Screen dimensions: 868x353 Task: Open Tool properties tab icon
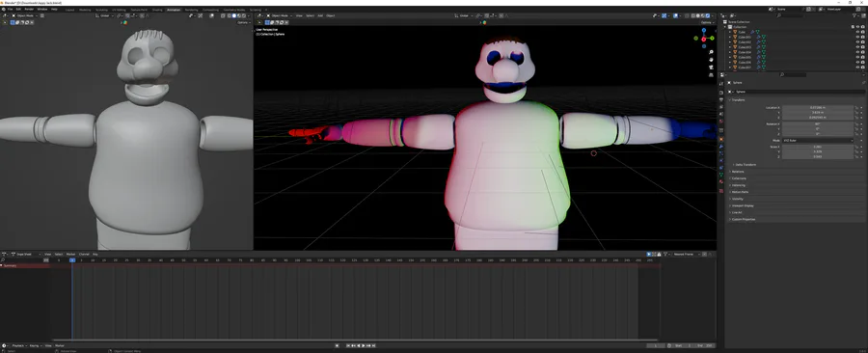tap(721, 84)
